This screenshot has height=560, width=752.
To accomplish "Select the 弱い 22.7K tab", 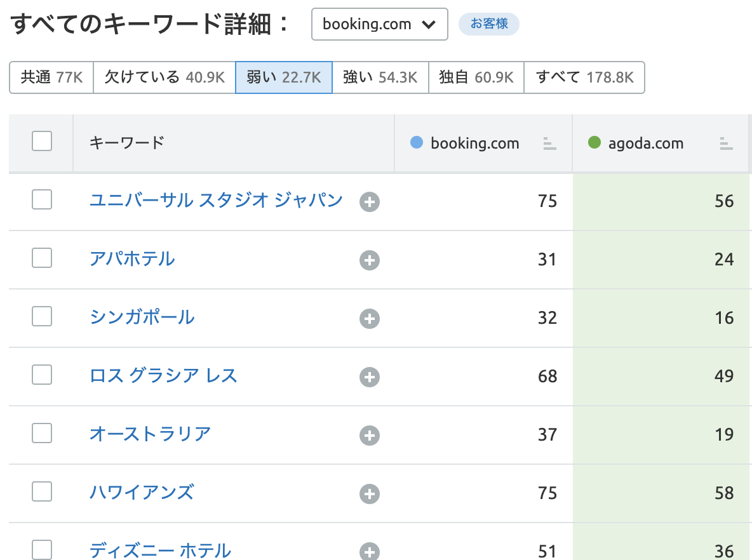I will tap(284, 77).
